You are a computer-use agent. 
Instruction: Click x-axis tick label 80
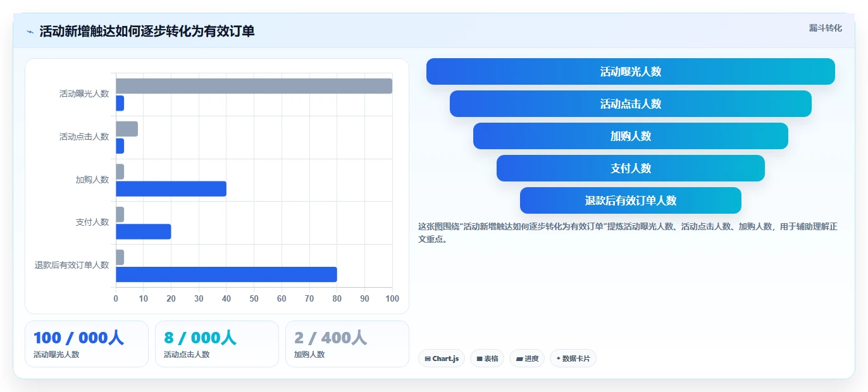pos(337,298)
